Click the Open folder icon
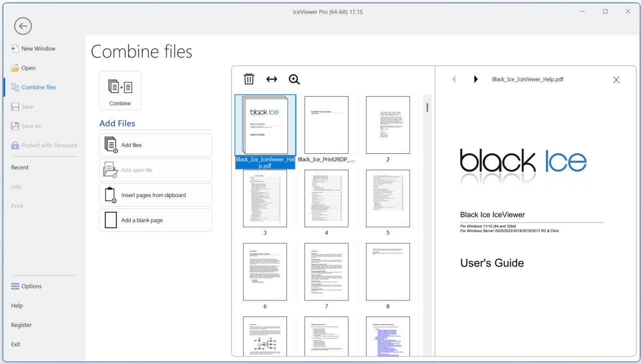Viewport: 641px width, 364px height. (15, 68)
